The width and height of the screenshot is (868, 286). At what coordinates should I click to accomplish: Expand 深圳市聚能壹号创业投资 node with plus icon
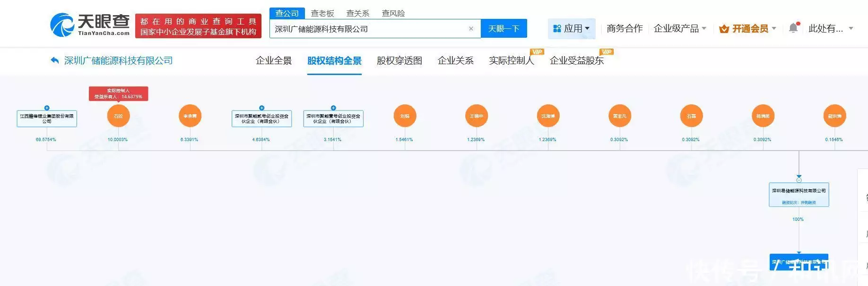click(x=333, y=108)
